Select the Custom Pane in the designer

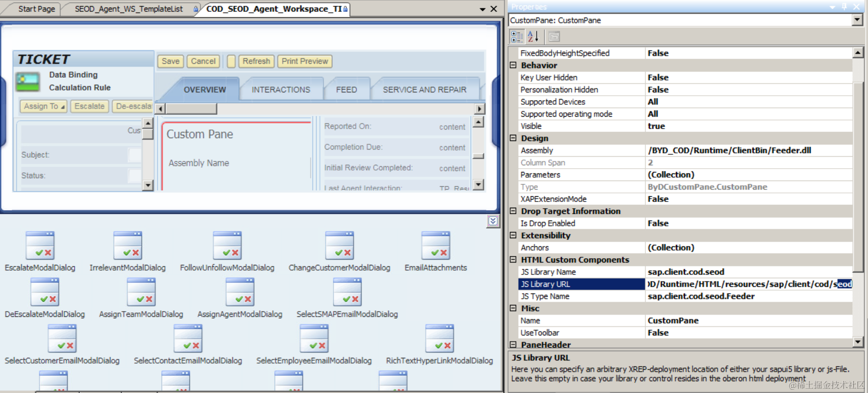click(x=237, y=156)
